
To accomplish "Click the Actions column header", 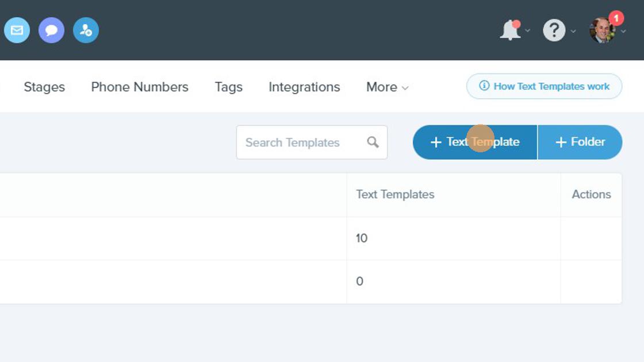I will click(592, 194).
